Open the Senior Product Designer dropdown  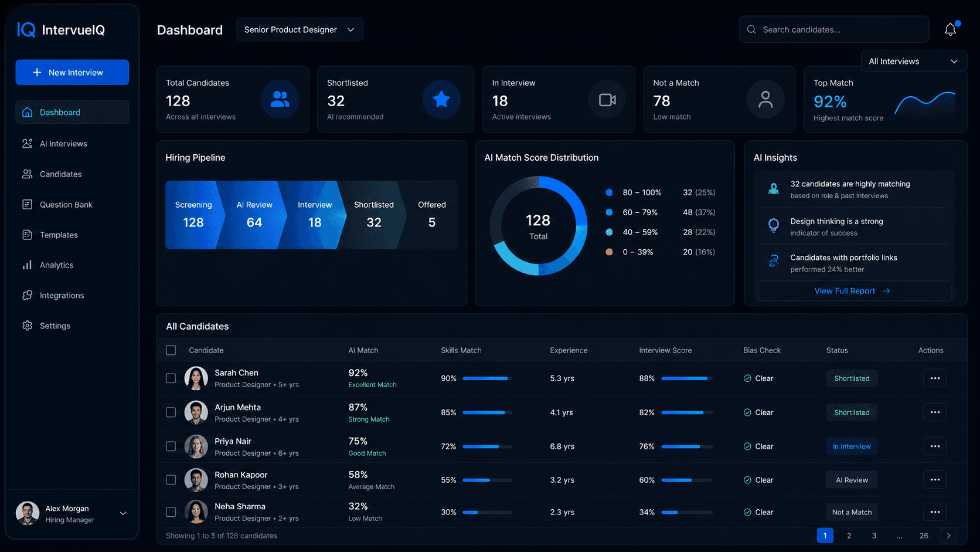click(x=300, y=29)
